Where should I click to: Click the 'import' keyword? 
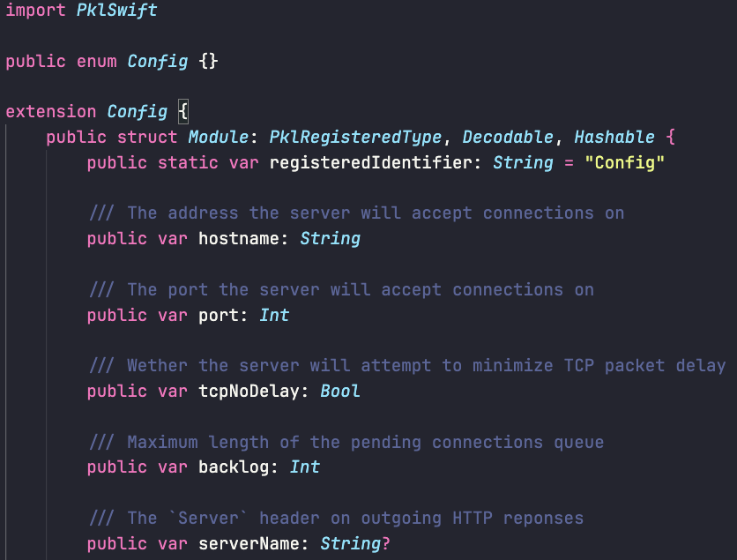36,11
